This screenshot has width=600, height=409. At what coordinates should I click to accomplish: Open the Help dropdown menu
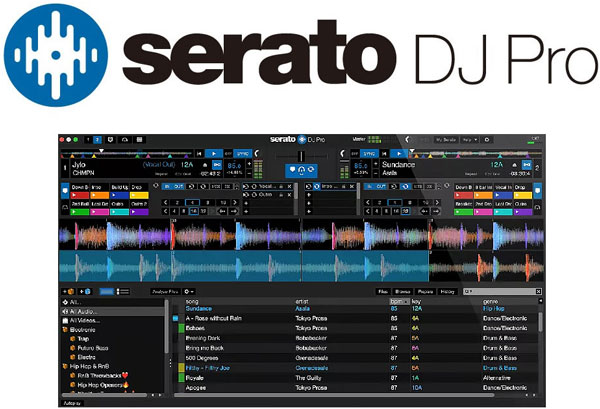coord(470,140)
